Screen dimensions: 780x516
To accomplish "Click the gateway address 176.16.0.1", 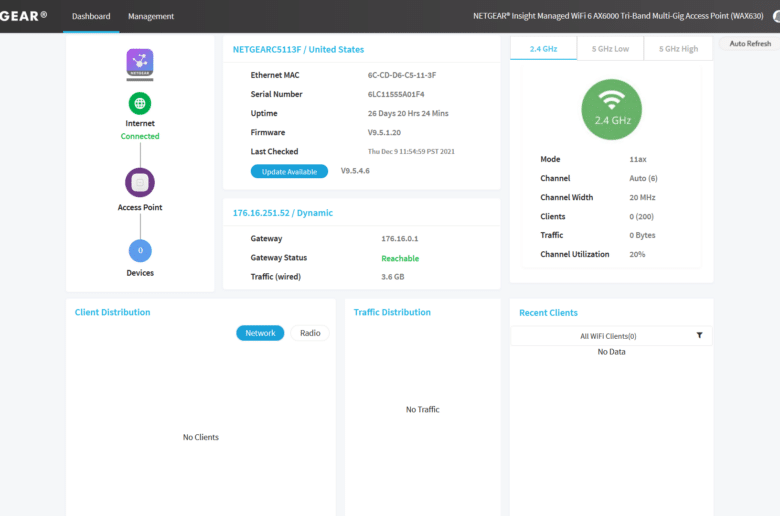I will tap(399, 238).
